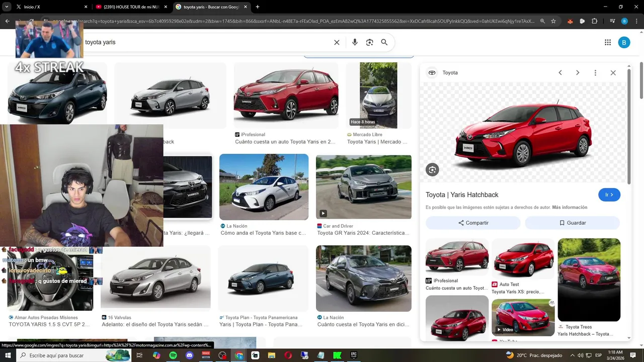Open weather widget 20°C Prac. despejado
644x362 pixels.
point(534,355)
